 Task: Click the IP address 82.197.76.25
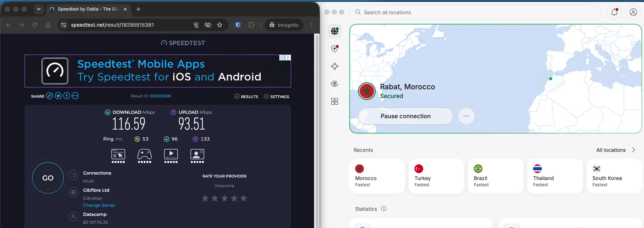[x=96, y=223]
